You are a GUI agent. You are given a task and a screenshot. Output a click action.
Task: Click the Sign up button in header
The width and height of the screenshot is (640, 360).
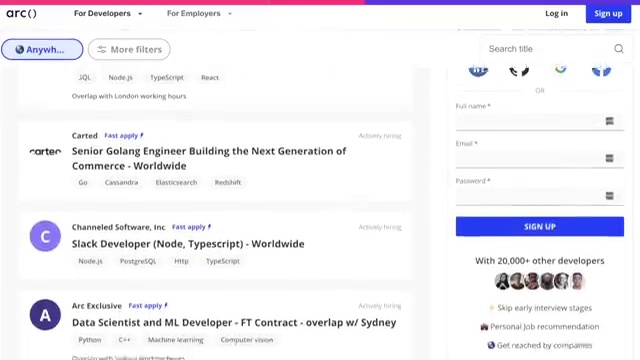tap(608, 13)
